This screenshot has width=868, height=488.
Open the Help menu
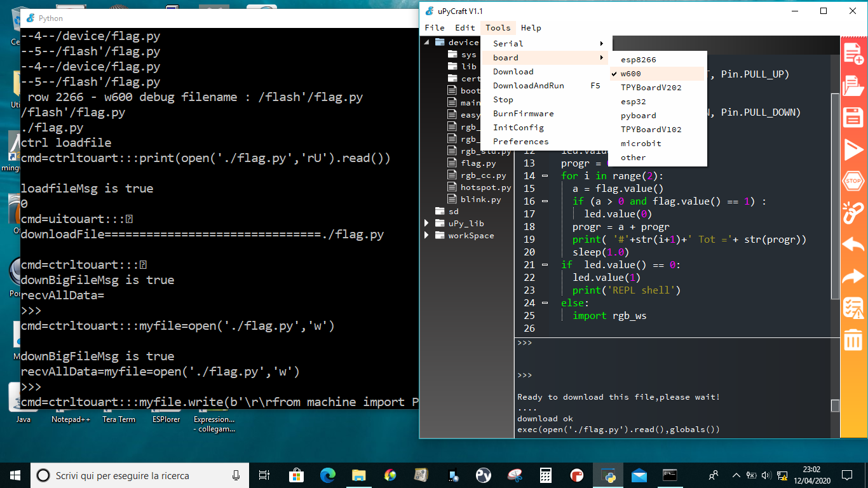(x=531, y=27)
